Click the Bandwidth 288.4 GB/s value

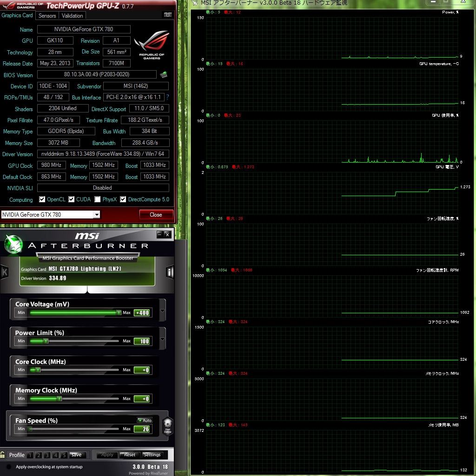click(x=145, y=143)
